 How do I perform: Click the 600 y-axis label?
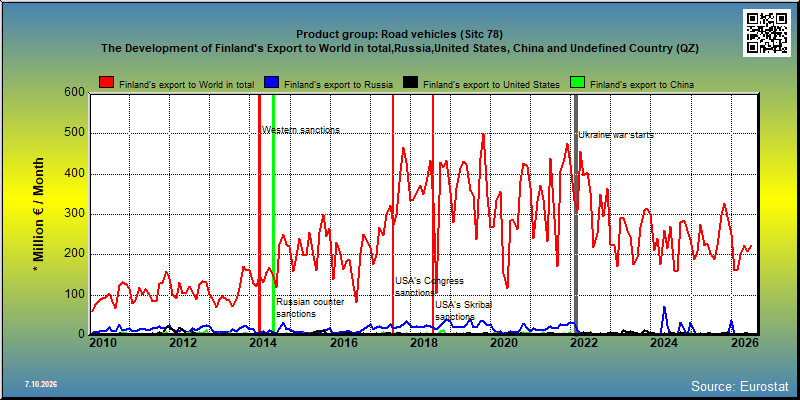click(76, 93)
